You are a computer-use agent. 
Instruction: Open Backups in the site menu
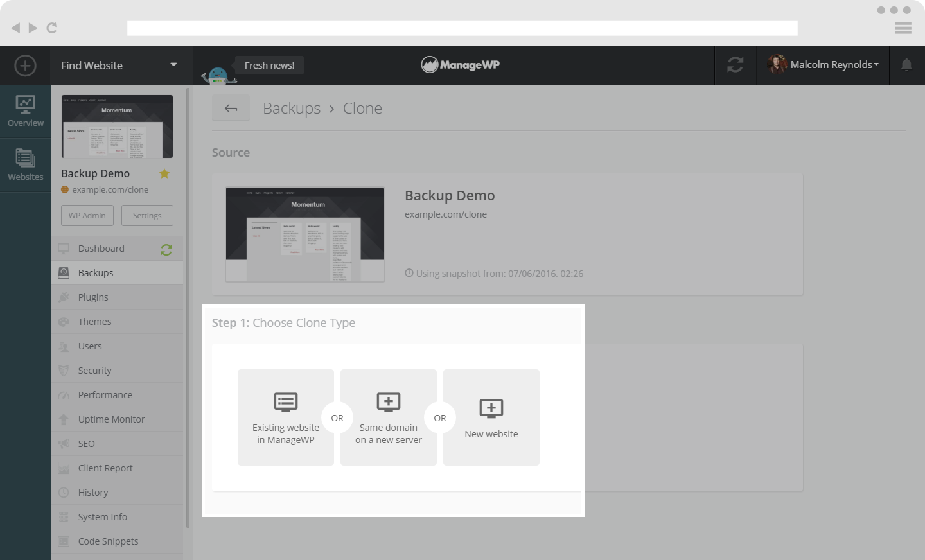click(x=117, y=273)
